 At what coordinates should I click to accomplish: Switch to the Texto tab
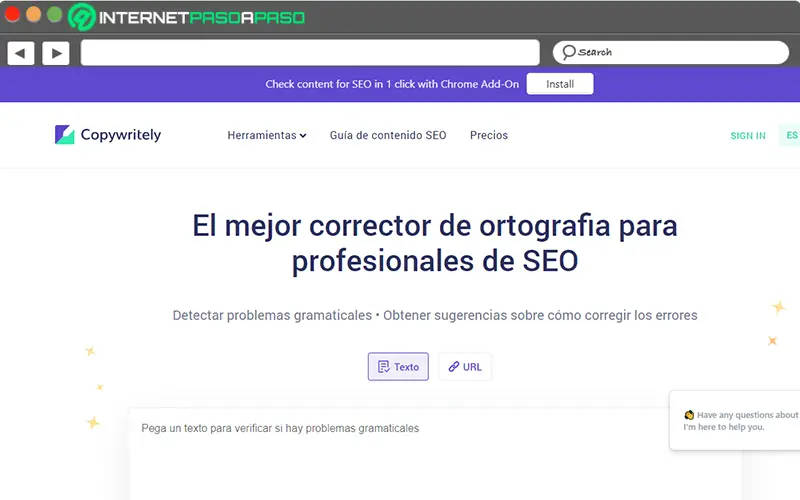click(398, 366)
